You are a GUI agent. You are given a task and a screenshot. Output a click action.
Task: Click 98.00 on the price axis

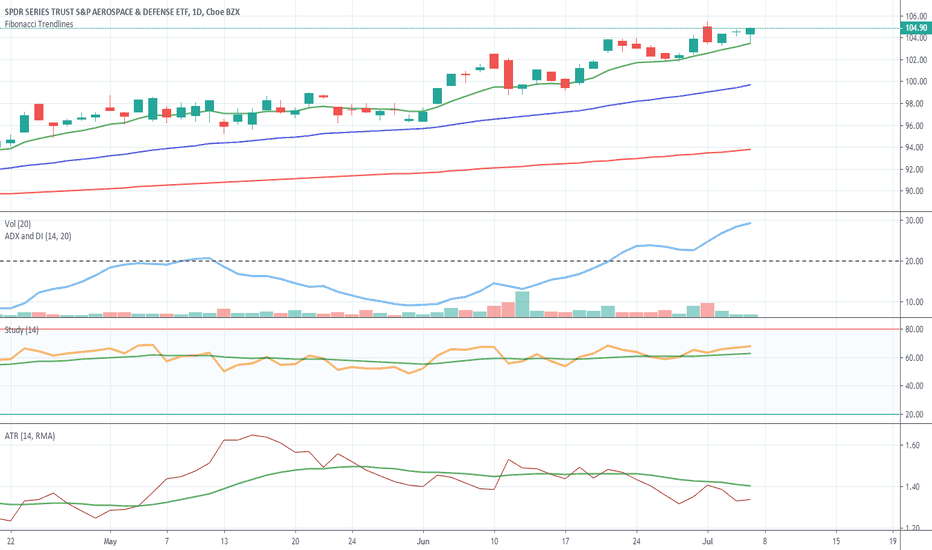point(916,103)
